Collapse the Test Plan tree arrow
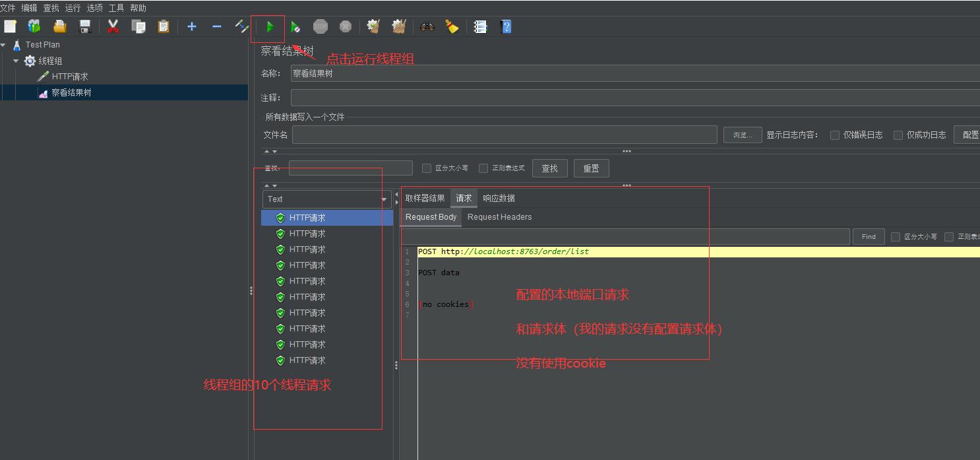This screenshot has height=460, width=980. pos(3,45)
